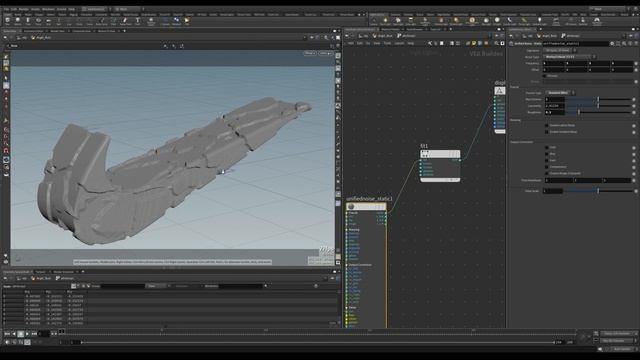Open the Lights and Cameras shelf tab

coord(378,15)
